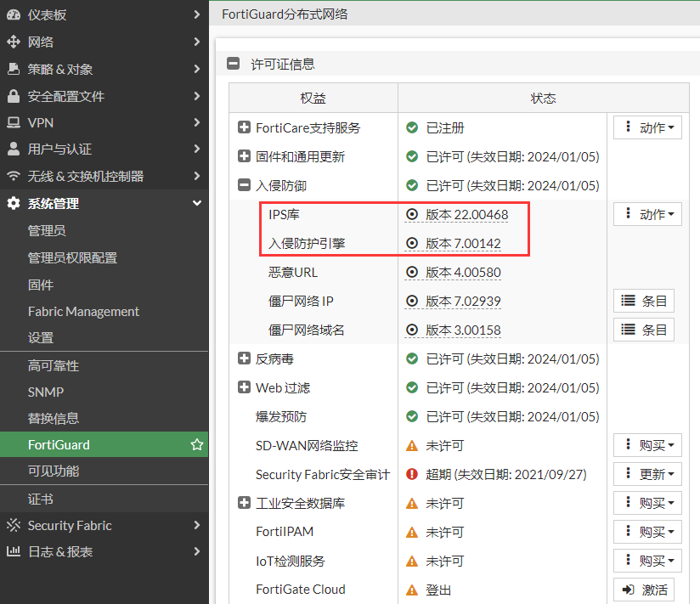Click the 无线 & 交换机控制器 wifi icon
This screenshot has width=700, height=604.
(x=14, y=176)
